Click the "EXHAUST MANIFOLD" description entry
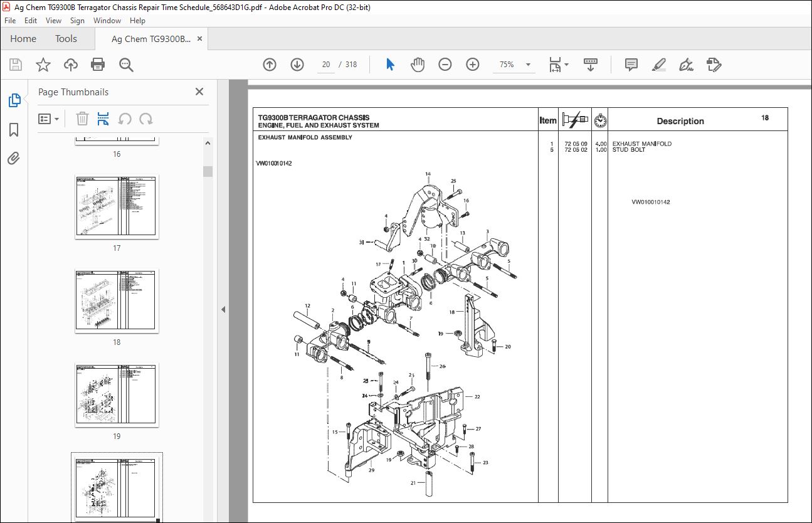Screen dimensions: 812x523 [x=642, y=144]
